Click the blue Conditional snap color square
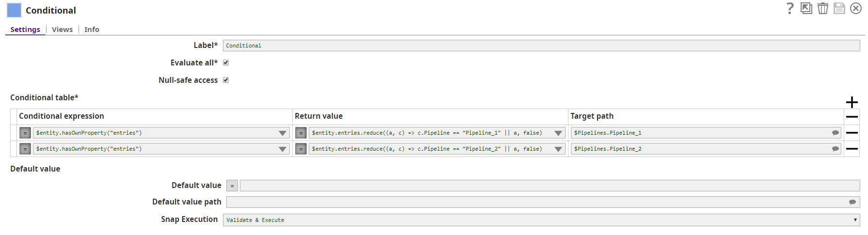Viewport: 868px width, 235px height. point(14,10)
